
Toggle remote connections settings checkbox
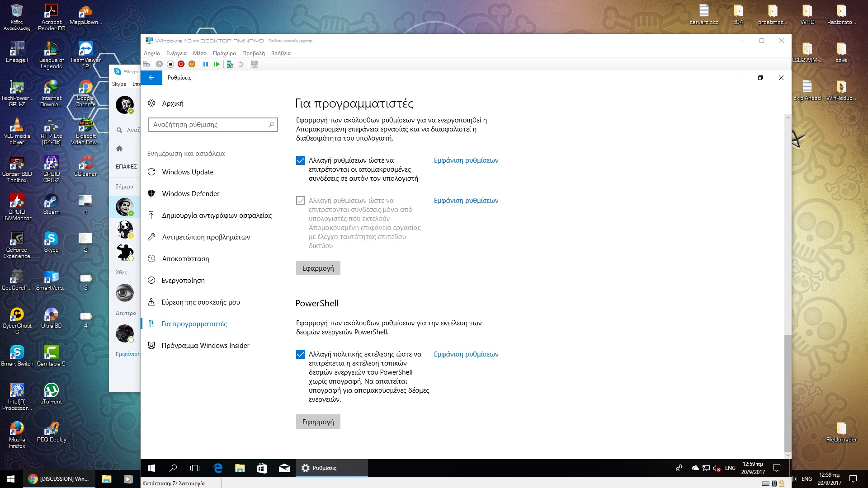(301, 160)
